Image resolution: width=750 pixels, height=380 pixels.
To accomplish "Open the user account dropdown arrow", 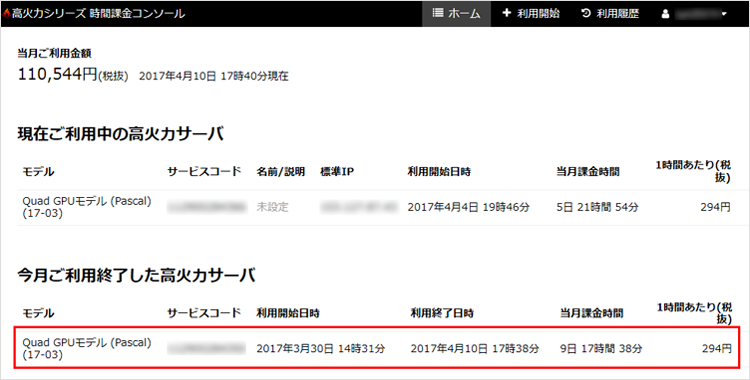I will tap(724, 14).
